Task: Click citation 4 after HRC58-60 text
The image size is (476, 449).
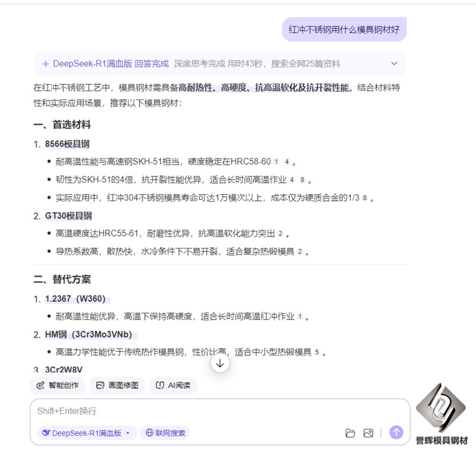Action: coord(286,162)
